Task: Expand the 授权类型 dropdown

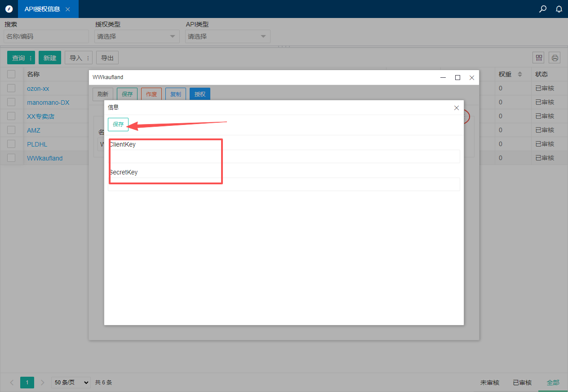Action: [x=137, y=36]
